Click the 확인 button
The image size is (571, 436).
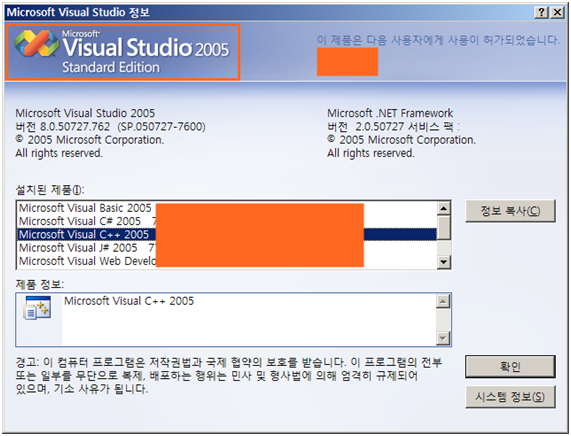(x=510, y=367)
